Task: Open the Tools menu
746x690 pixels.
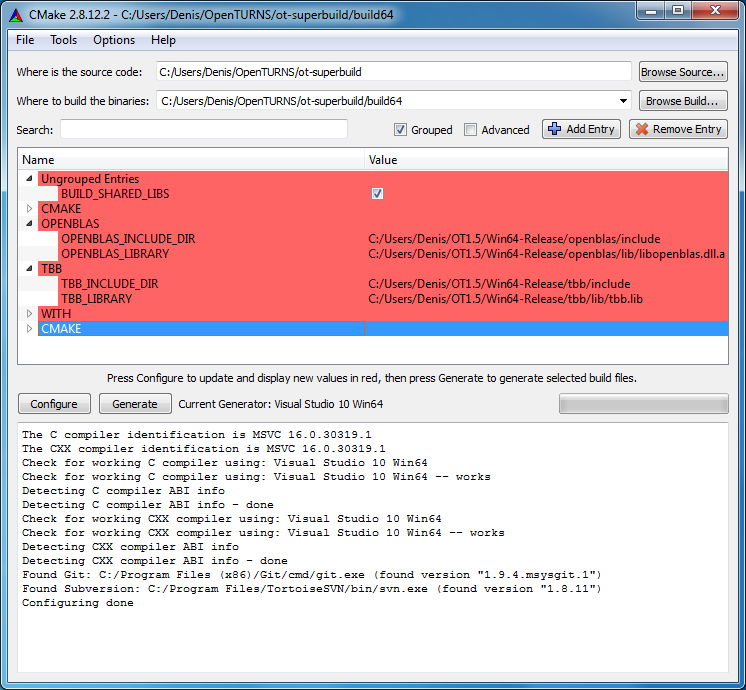Action: 63,40
